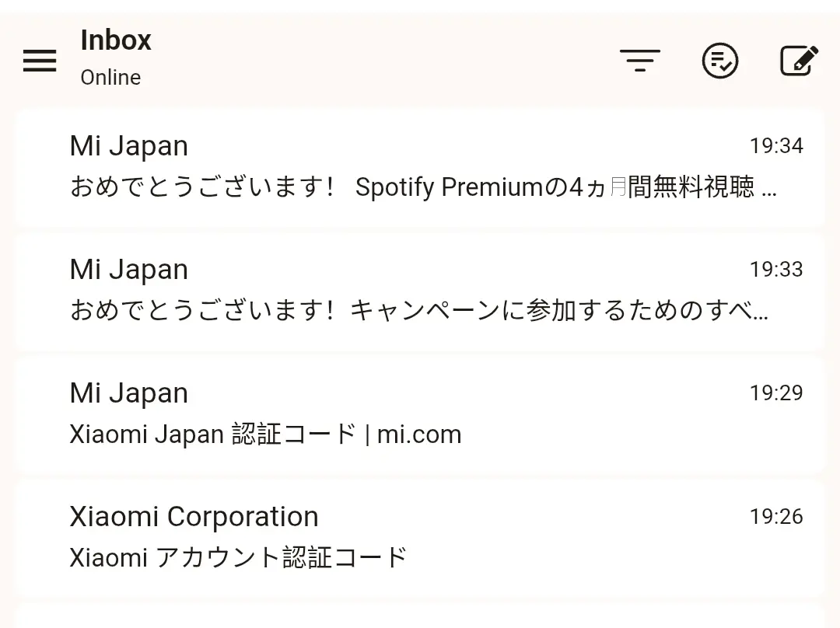The height and width of the screenshot is (628, 840).
Task: Click the Online status label
Action: coord(111,78)
